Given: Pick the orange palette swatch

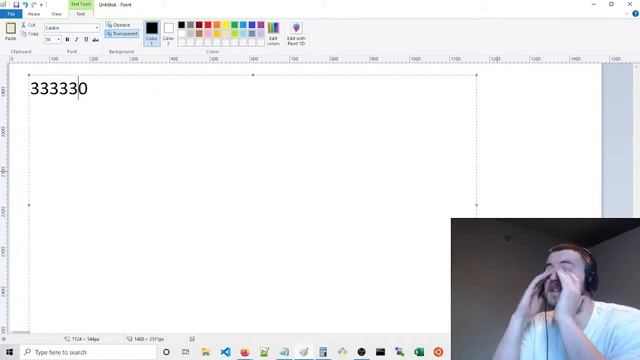Looking at the screenshot, I should [x=217, y=25].
